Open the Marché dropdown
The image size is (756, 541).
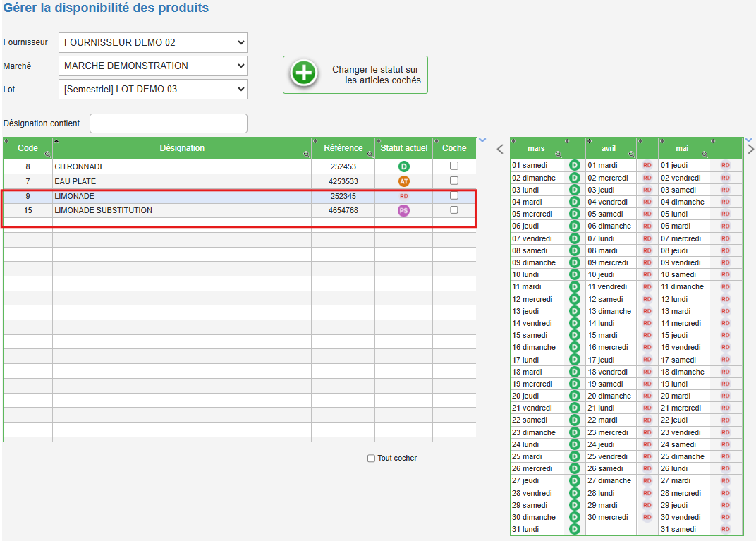click(x=153, y=66)
